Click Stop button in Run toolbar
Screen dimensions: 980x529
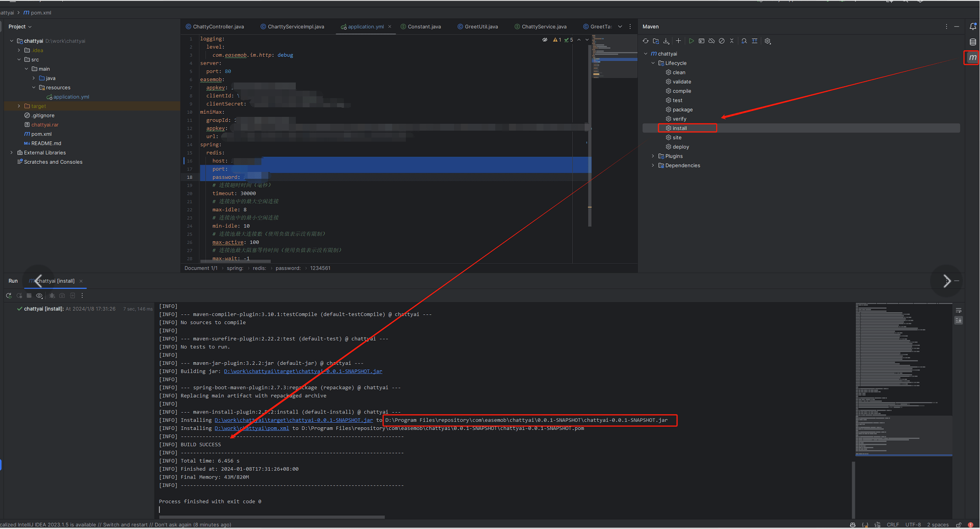[29, 296]
